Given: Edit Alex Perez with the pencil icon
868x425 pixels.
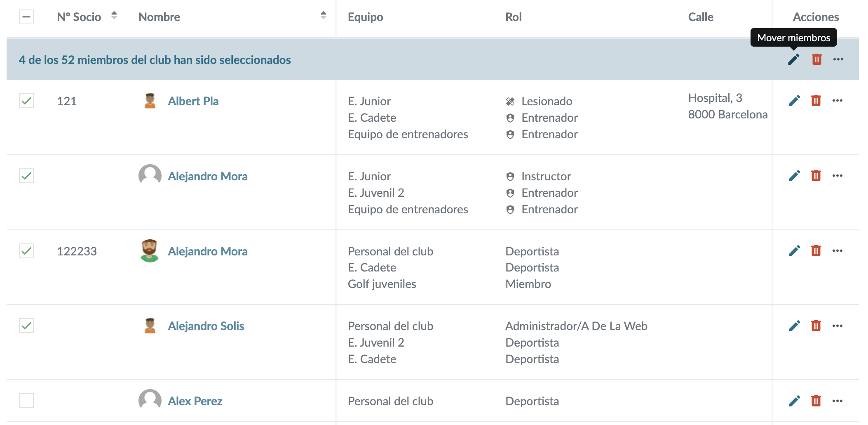Looking at the screenshot, I should (794, 401).
